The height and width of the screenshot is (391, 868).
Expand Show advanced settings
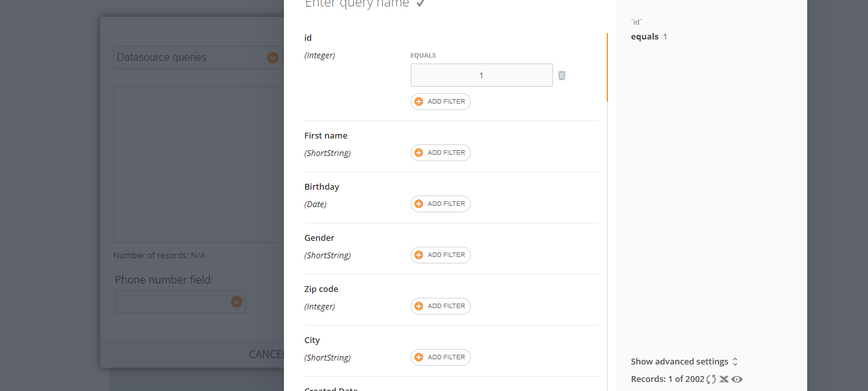click(684, 362)
